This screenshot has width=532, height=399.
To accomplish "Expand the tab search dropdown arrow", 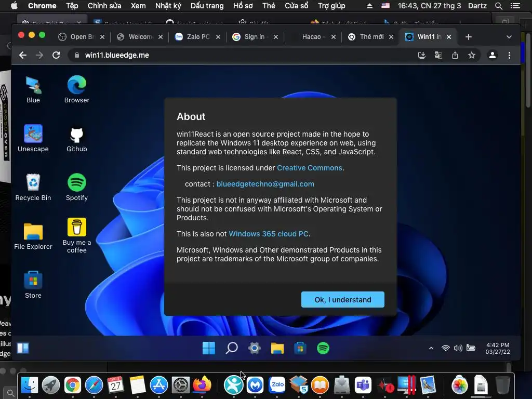I will coord(509,37).
